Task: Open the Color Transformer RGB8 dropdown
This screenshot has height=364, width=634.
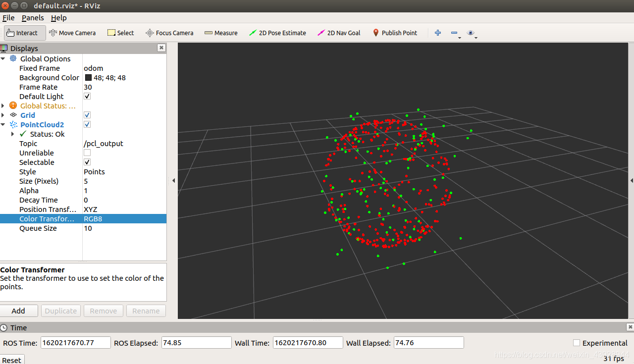Action: (x=124, y=218)
